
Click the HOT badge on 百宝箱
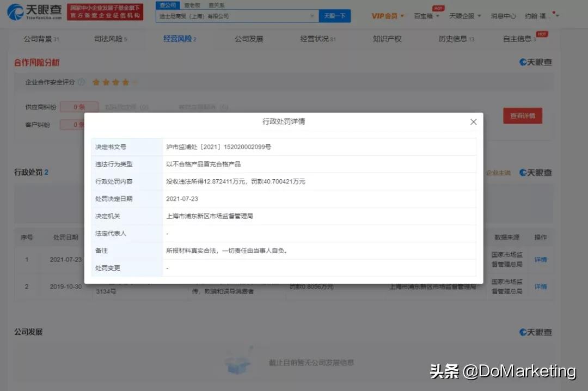438,9
